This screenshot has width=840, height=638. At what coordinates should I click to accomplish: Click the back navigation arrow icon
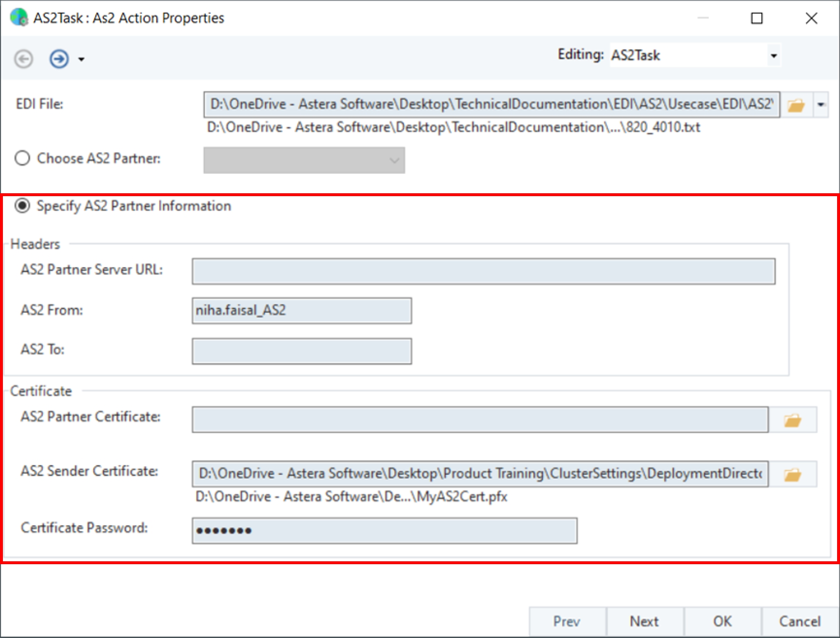coord(23,59)
